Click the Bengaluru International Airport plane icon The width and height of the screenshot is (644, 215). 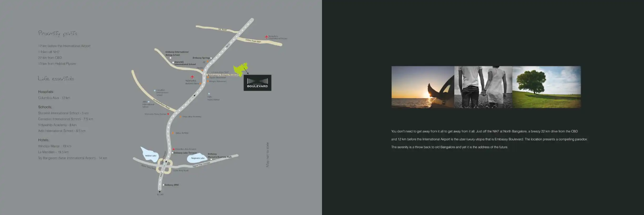[266, 37]
